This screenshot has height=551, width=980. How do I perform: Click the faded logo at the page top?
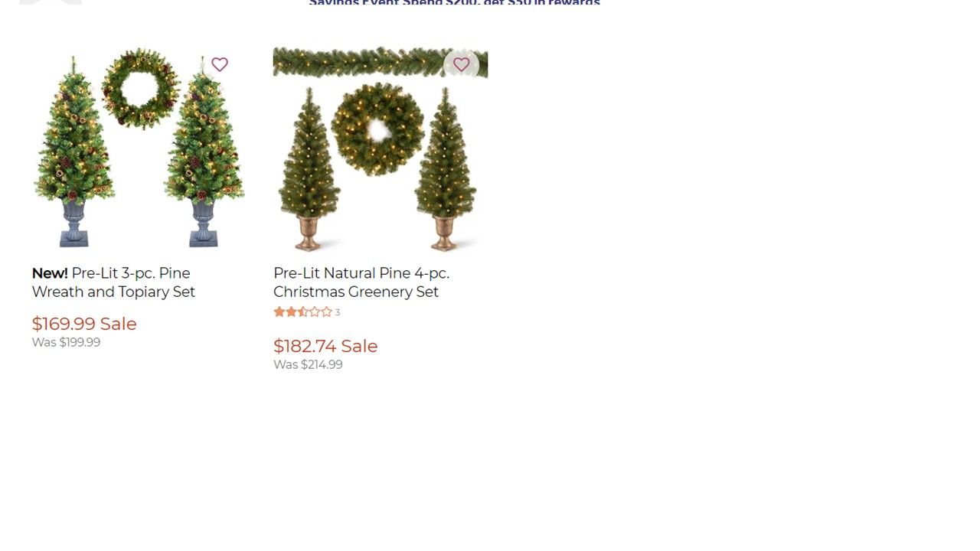(x=51, y=2)
